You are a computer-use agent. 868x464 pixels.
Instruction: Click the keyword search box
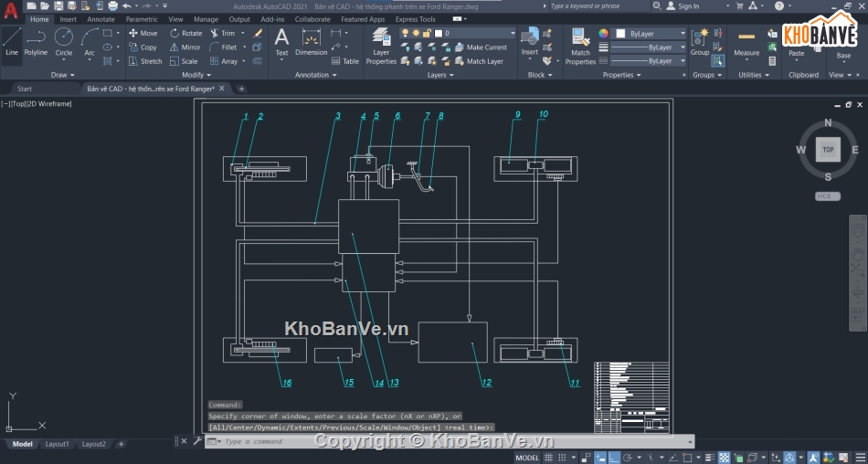coord(599,6)
